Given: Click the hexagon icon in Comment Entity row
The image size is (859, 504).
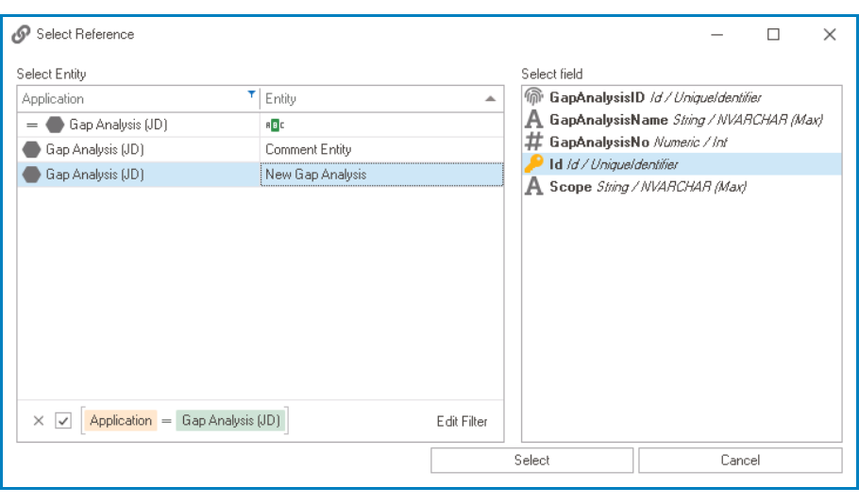Looking at the screenshot, I should (x=32, y=149).
